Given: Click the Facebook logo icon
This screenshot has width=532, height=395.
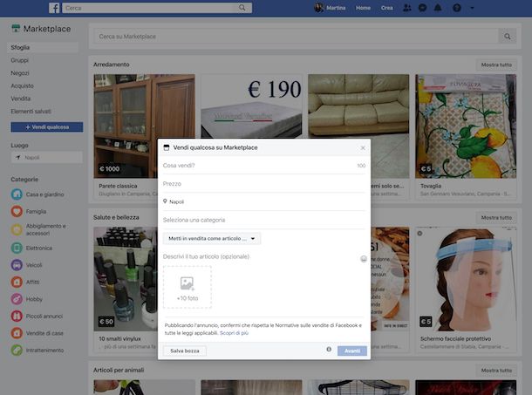Looking at the screenshot, I should [54, 8].
